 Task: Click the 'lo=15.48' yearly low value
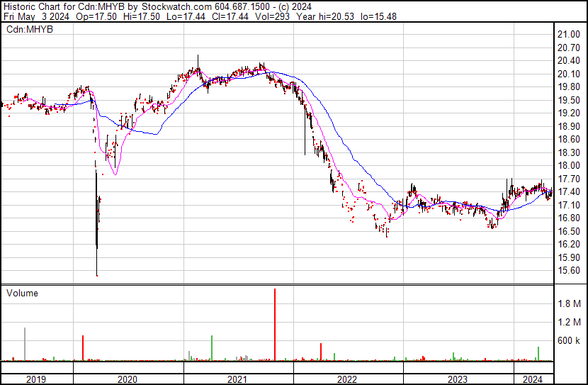[378, 16]
